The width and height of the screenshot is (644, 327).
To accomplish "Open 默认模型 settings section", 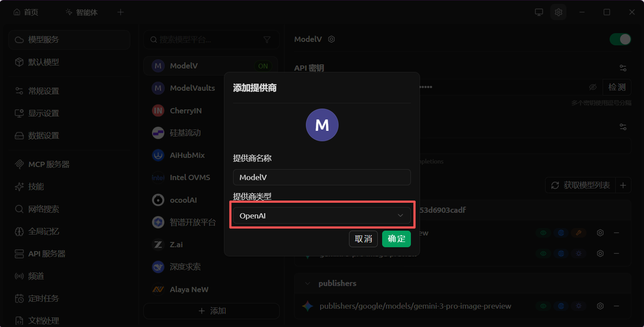I will pos(69,62).
